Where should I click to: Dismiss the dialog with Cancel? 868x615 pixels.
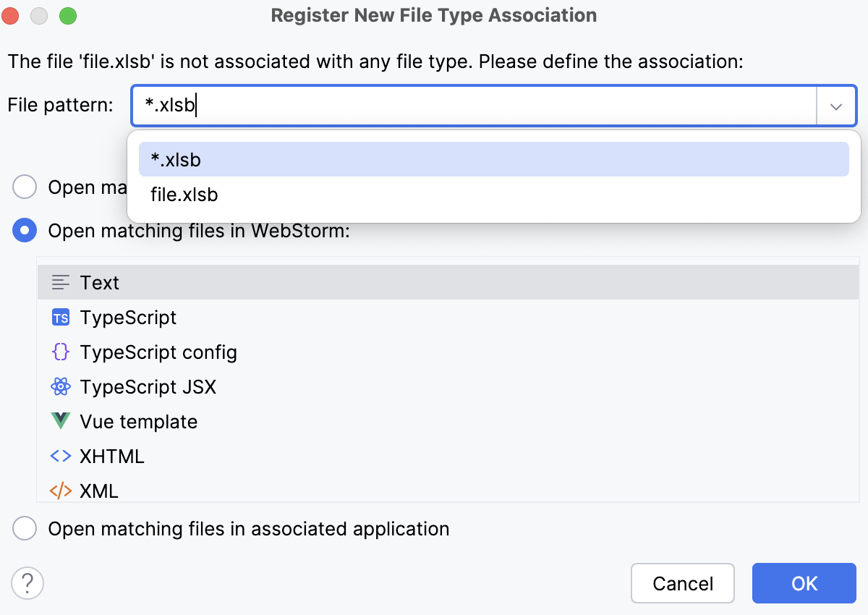(x=682, y=583)
